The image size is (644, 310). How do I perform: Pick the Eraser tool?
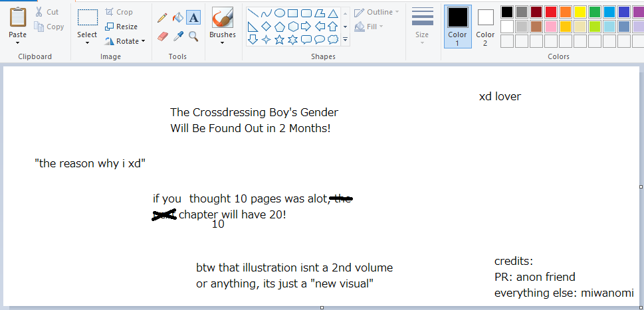point(162,36)
